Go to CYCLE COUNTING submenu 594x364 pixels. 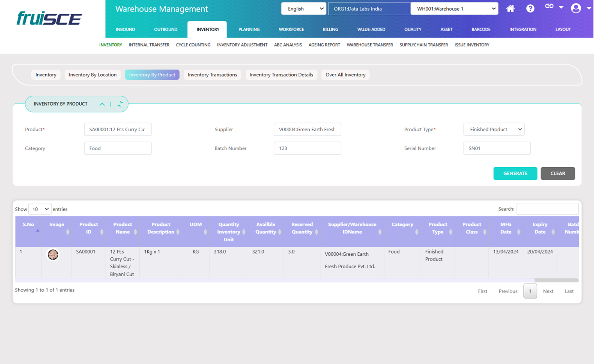point(193,45)
